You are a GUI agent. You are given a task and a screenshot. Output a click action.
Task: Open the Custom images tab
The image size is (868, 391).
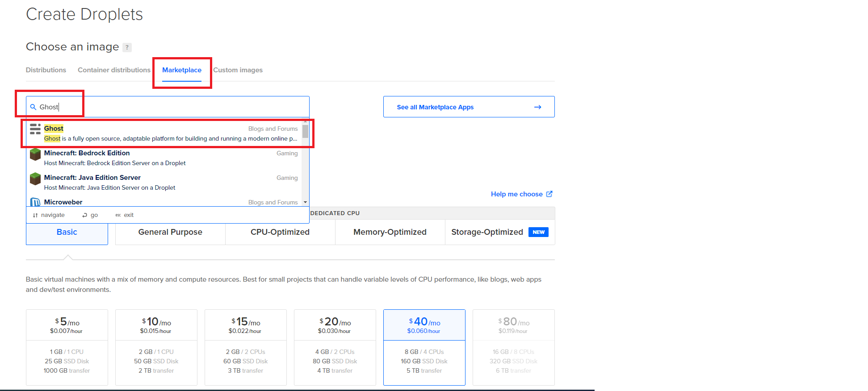238,70
